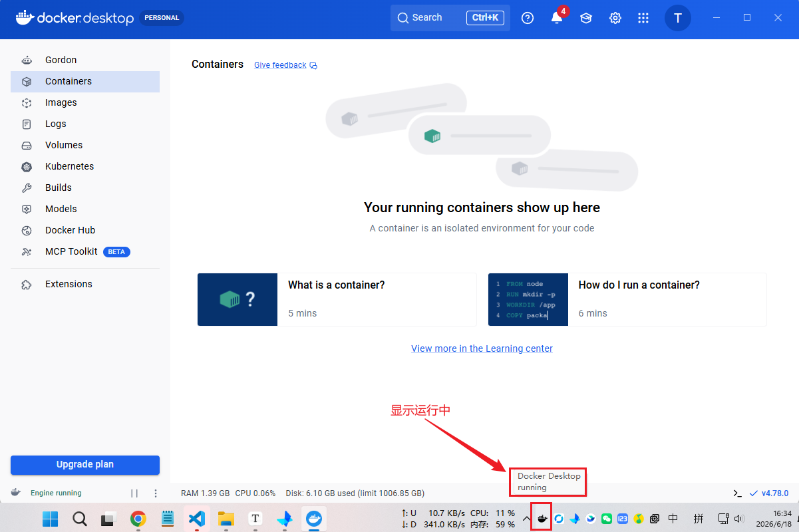Go to Volumes in the sidebar
Image resolution: width=799 pixels, height=532 pixels.
[85, 145]
